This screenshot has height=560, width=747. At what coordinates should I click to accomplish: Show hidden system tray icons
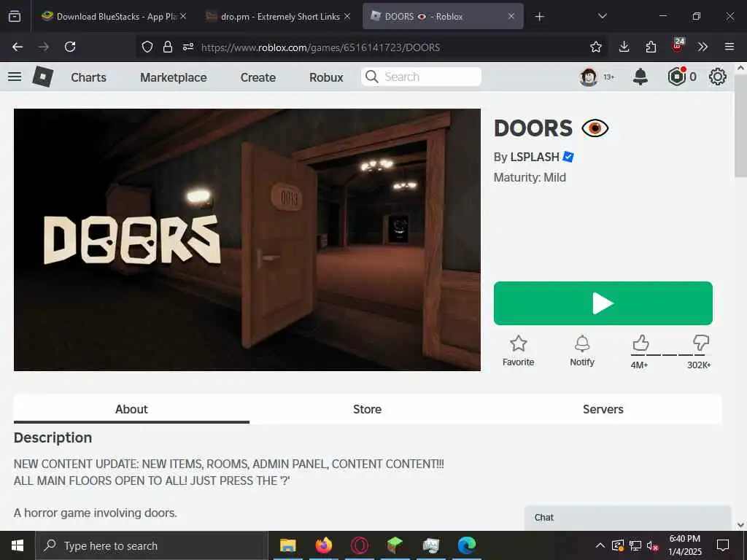(x=600, y=545)
